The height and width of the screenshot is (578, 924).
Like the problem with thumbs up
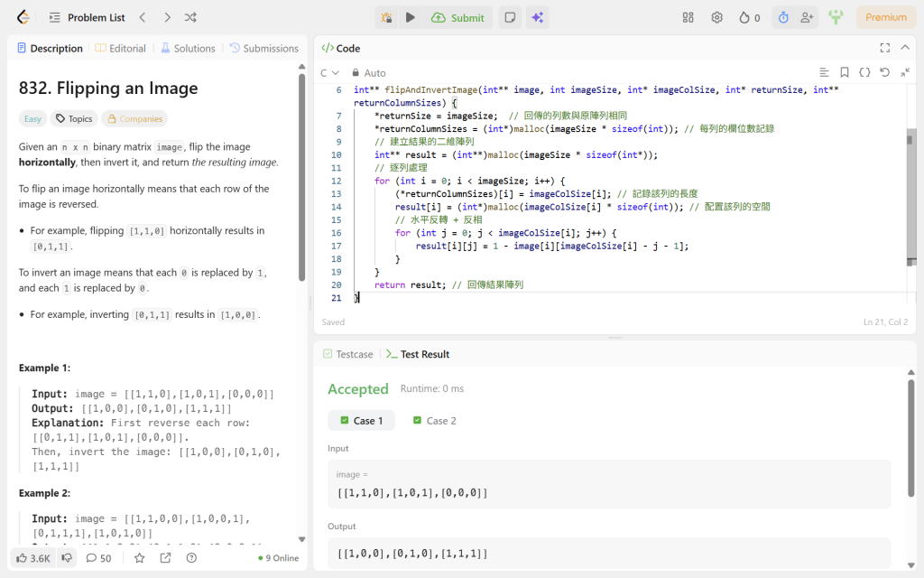coord(33,558)
